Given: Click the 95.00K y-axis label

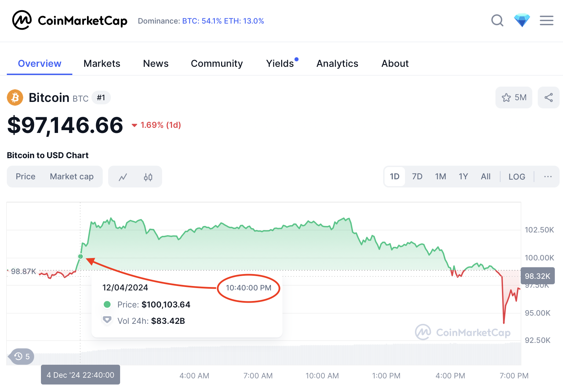Looking at the screenshot, I should (x=538, y=313).
